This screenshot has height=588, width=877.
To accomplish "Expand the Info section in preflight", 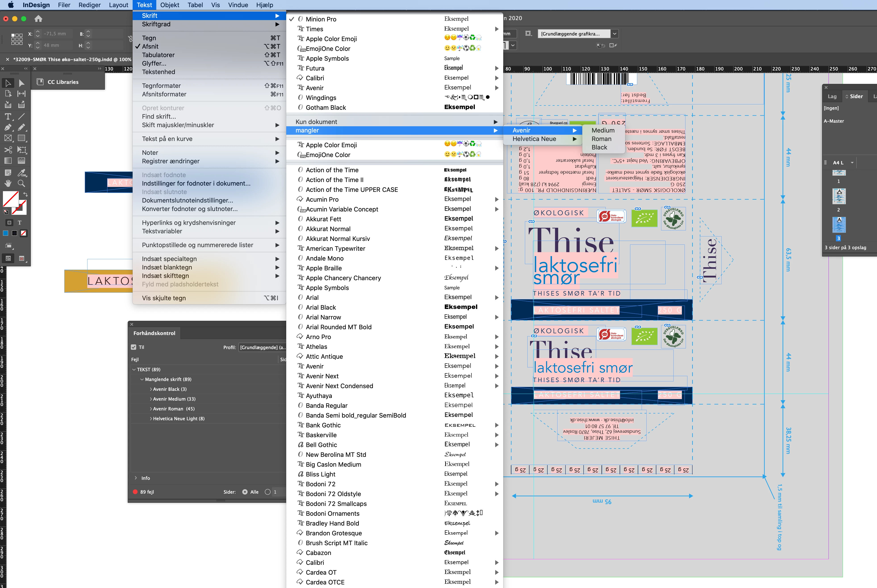I will 136,478.
